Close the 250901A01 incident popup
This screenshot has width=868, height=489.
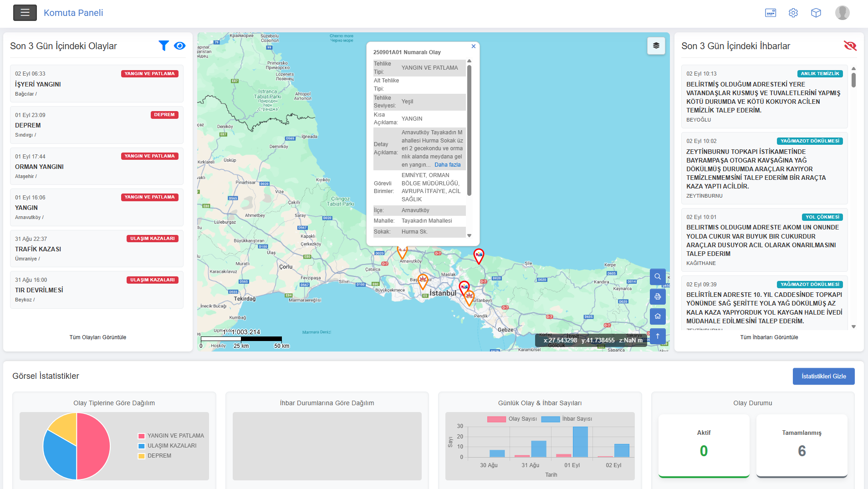pos(474,46)
